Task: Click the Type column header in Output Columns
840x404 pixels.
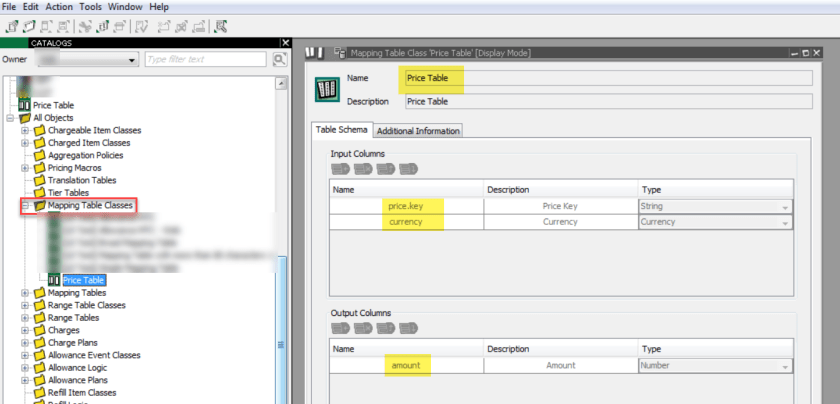Action: tap(716, 349)
